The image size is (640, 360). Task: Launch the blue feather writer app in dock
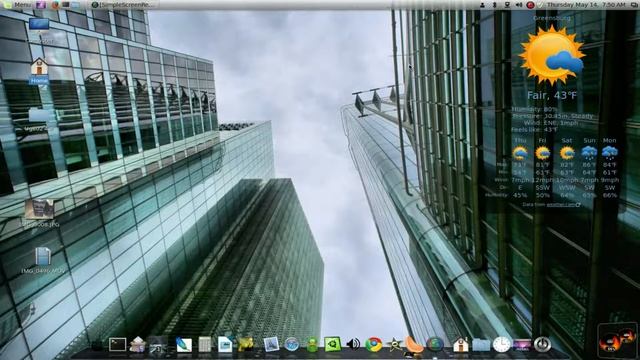184,345
